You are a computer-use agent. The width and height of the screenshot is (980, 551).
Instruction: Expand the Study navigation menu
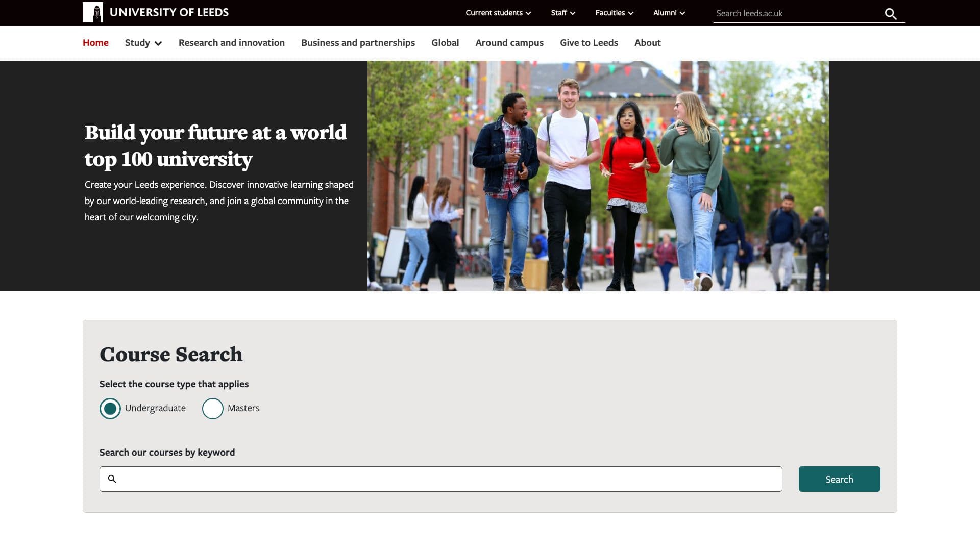pos(143,43)
